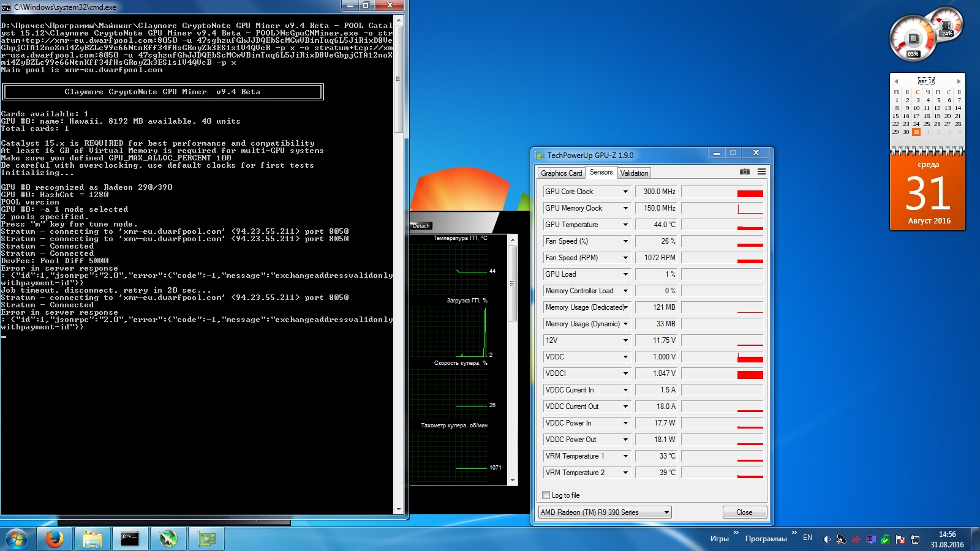
Task: Expand the GPU Load sensor dropdown
Action: pos(625,274)
